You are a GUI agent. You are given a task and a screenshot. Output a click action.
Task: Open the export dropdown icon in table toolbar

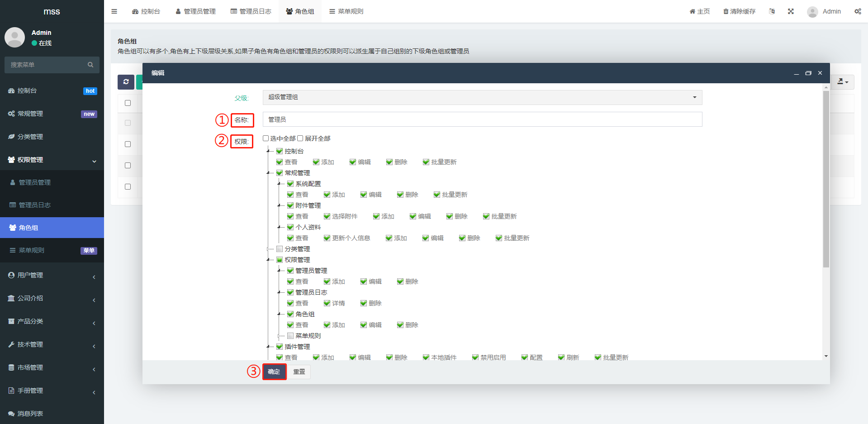[842, 82]
